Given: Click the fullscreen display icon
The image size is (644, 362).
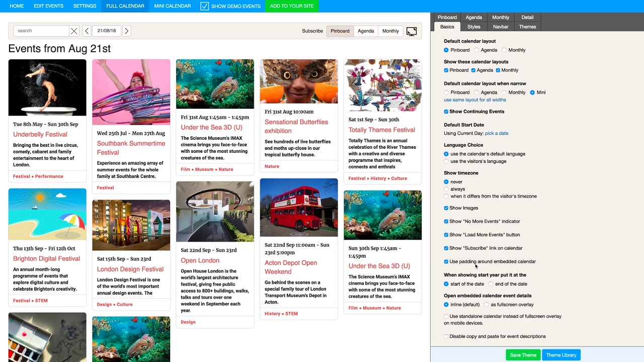Looking at the screenshot, I should (412, 31).
